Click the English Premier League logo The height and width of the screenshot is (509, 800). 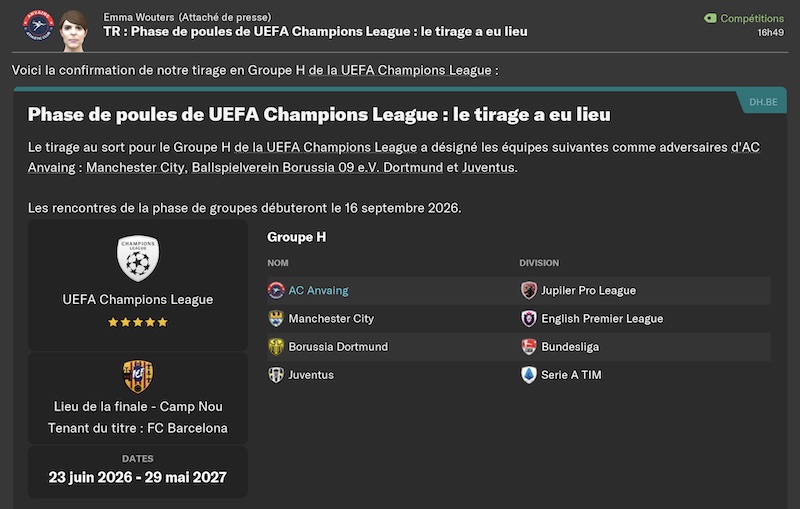point(529,319)
